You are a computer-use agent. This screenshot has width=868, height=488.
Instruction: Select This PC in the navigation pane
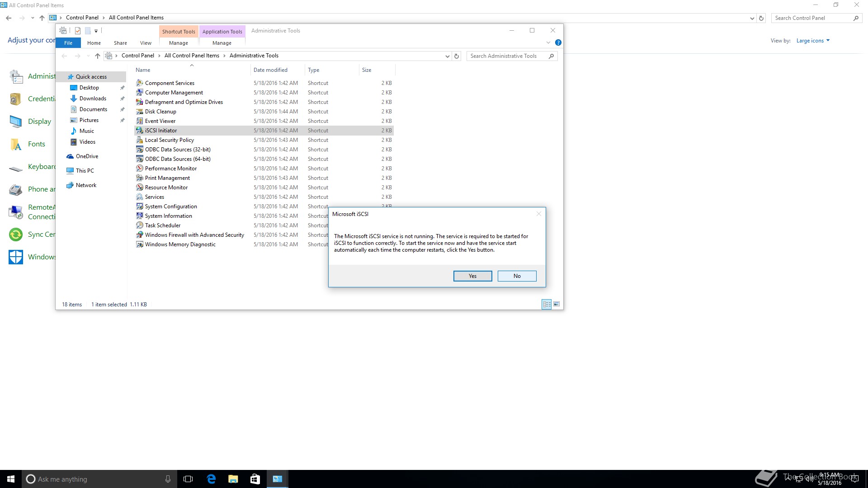tap(85, 171)
